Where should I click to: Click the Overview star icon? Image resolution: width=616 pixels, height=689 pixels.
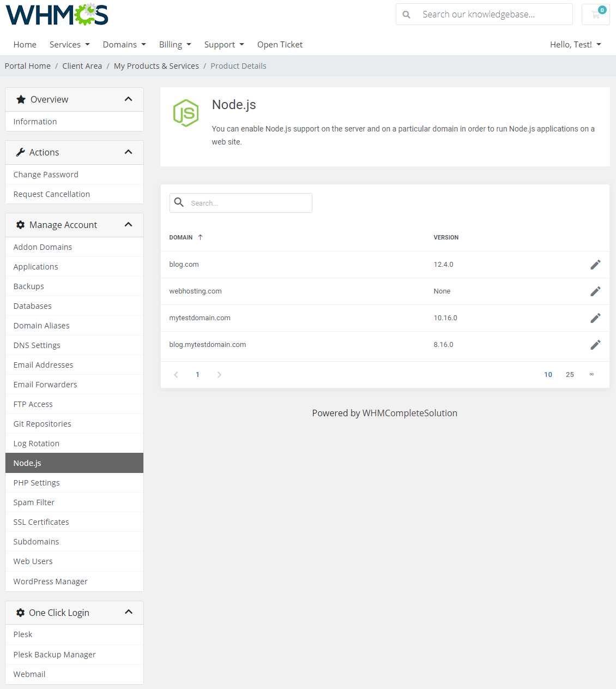[x=21, y=99]
